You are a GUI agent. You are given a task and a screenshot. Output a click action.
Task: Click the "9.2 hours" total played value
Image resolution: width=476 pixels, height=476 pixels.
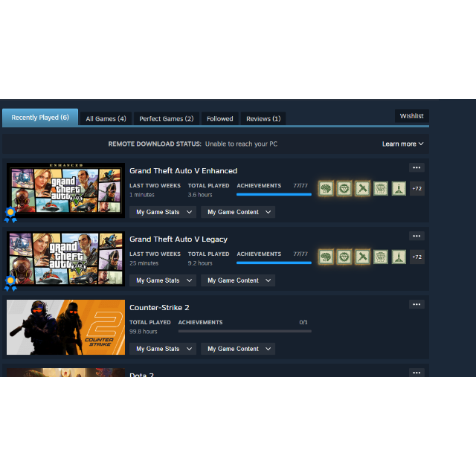[200, 263]
